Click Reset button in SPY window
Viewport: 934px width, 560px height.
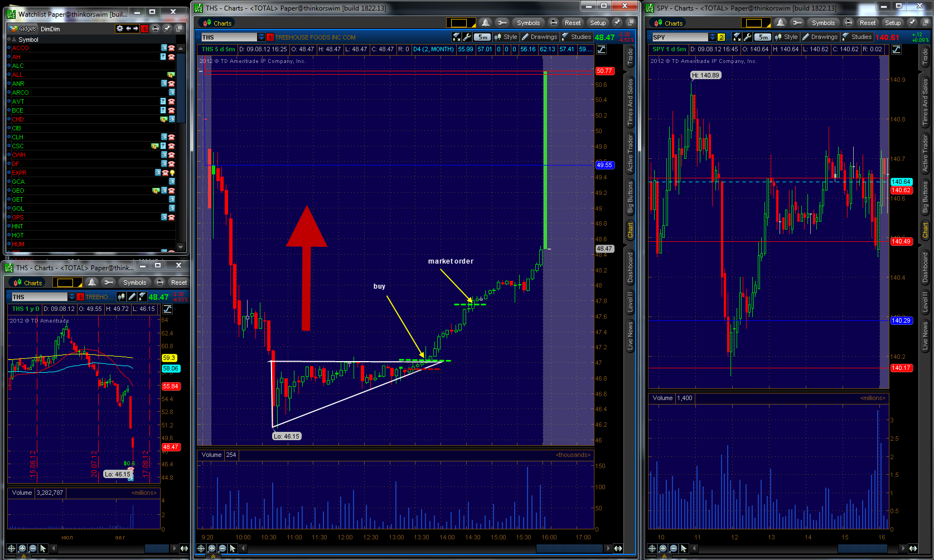(868, 23)
